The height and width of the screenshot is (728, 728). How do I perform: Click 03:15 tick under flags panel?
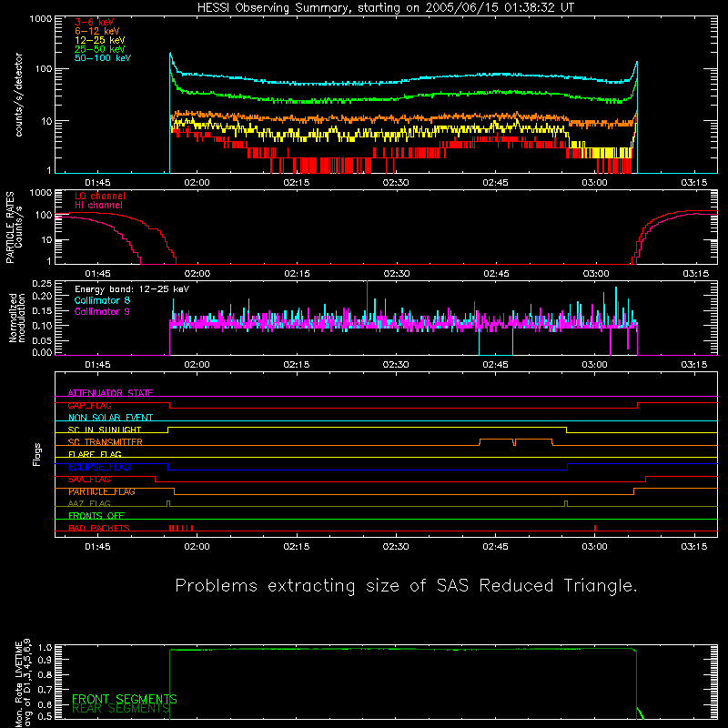[x=694, y=547]
